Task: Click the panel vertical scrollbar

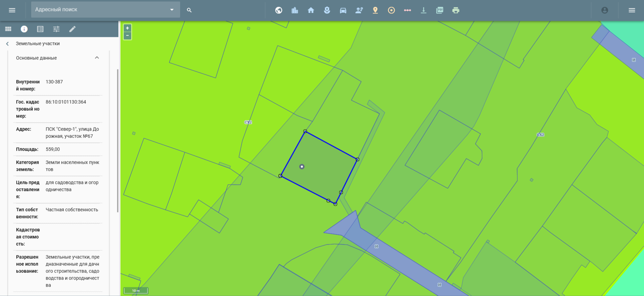Action: (x=117, y=141)
